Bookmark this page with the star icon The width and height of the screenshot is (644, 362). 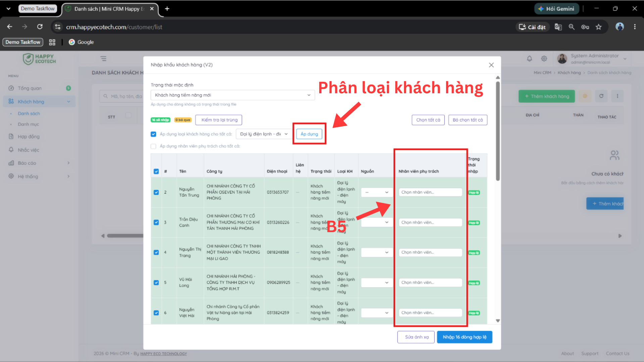[598, 27]
